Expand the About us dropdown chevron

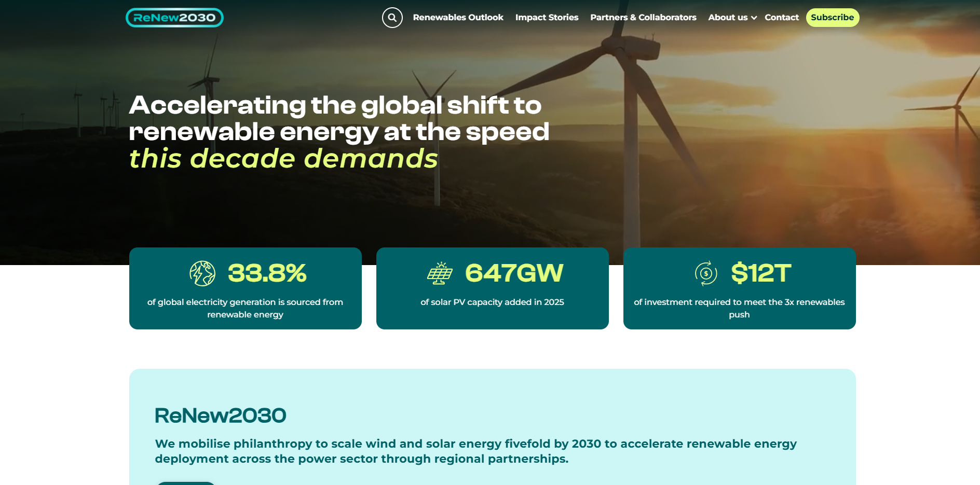(754, 18)
